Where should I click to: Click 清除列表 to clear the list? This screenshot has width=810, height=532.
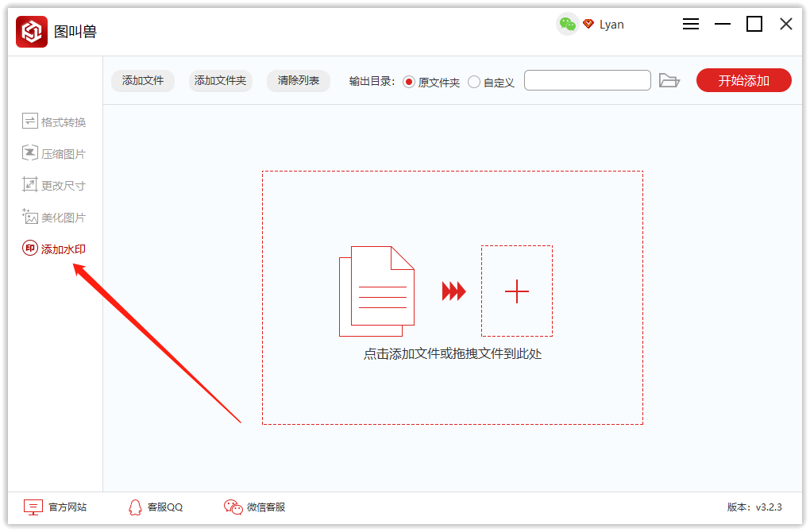tap(298, 80)
